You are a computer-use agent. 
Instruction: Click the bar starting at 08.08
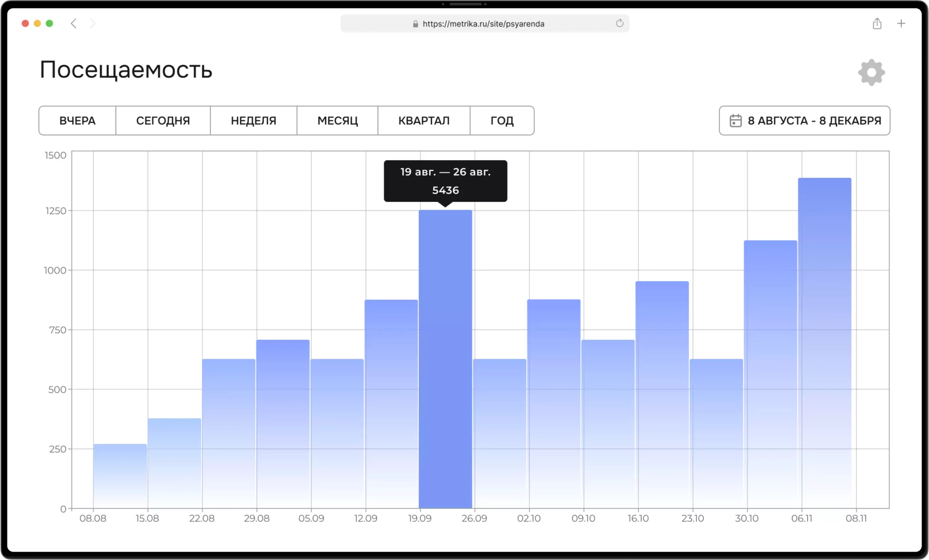(x=120, y=476)
